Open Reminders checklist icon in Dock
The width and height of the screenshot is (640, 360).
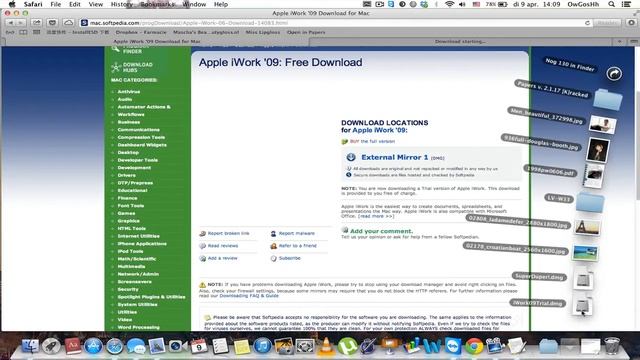pos(220,346)
